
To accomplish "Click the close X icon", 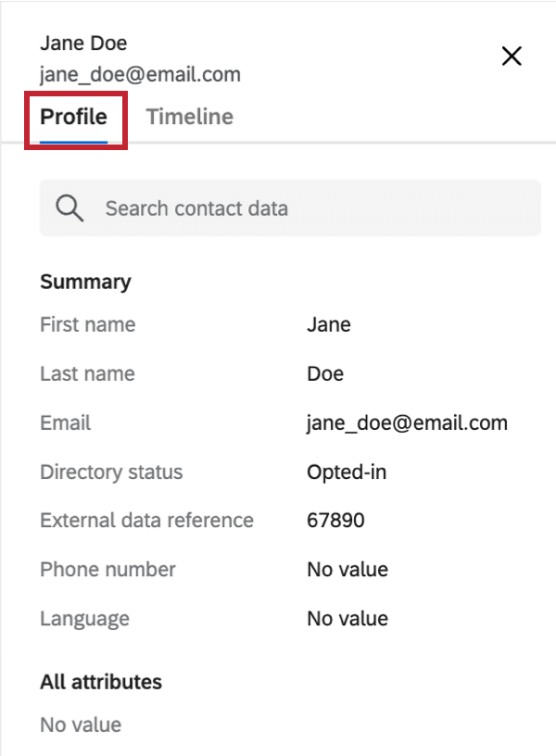I will tap(511, 57).
